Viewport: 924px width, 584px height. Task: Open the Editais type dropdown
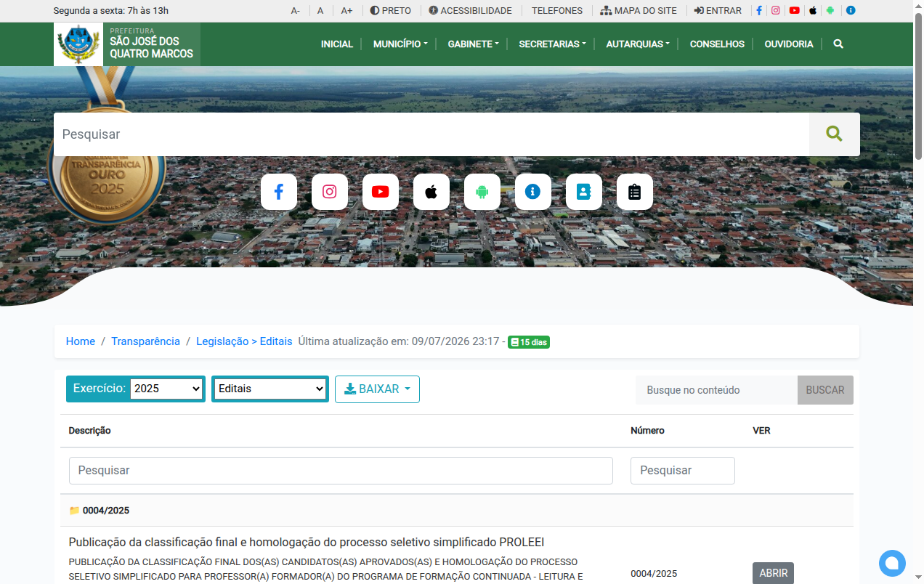tap(270, 389)
